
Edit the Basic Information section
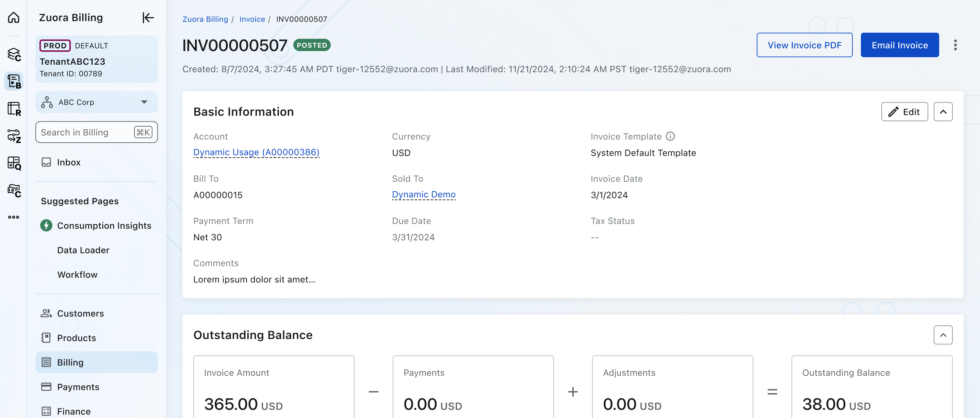tap(904, 112)
